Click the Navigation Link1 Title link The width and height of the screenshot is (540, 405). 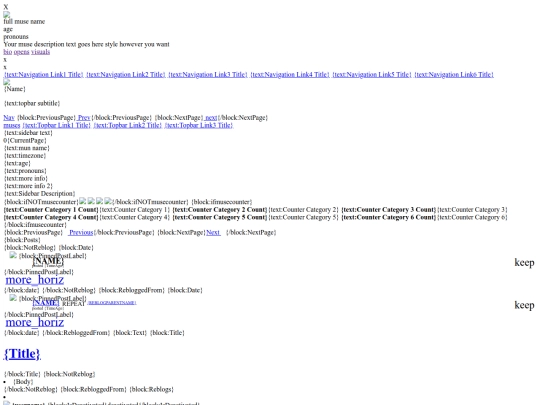point(44,74)
